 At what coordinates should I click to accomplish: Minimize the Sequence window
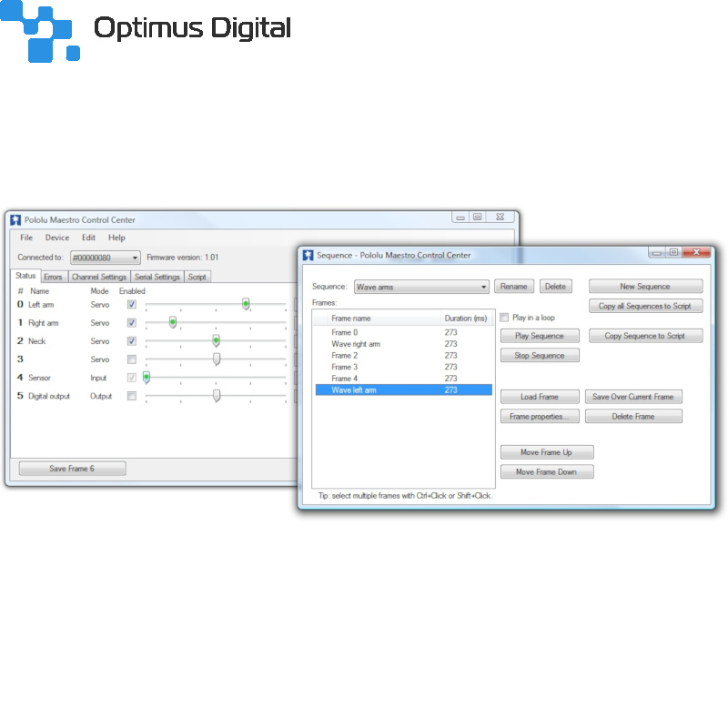[x=656, y=252]
